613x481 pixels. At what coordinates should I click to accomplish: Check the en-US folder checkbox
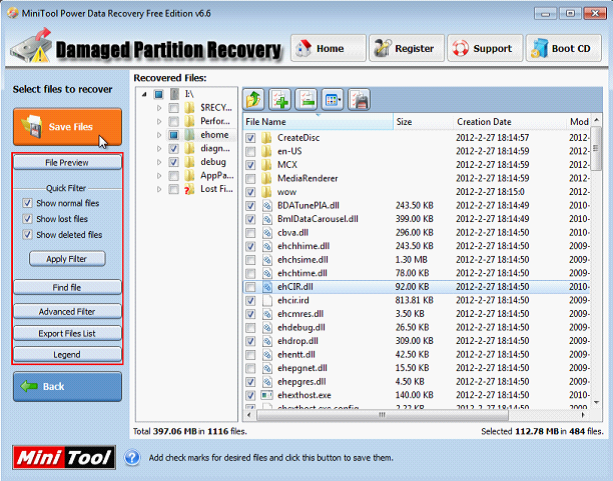pos(250,151)
